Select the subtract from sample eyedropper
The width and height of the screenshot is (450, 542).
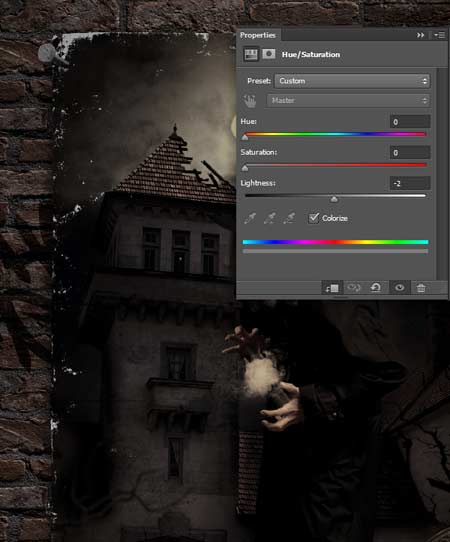coord(289,218)
